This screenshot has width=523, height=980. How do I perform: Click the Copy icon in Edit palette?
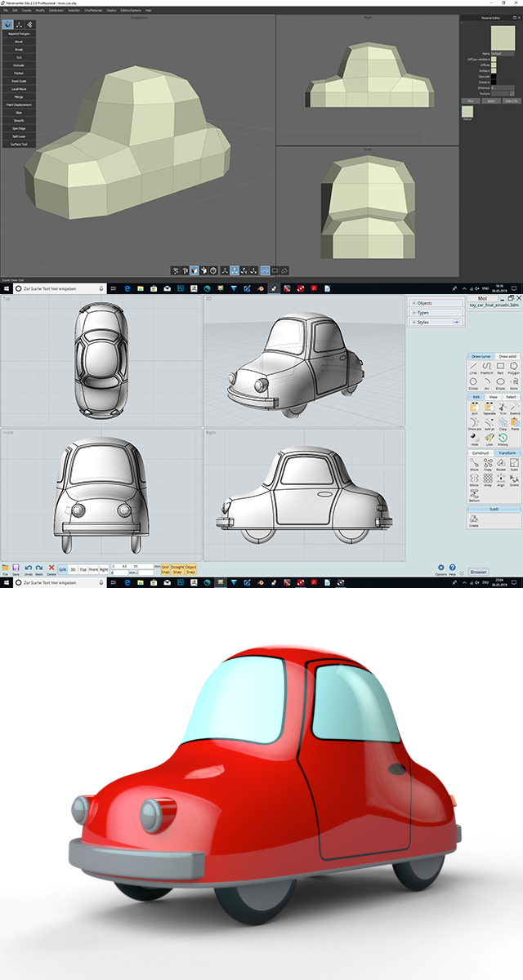pos(502,425)
